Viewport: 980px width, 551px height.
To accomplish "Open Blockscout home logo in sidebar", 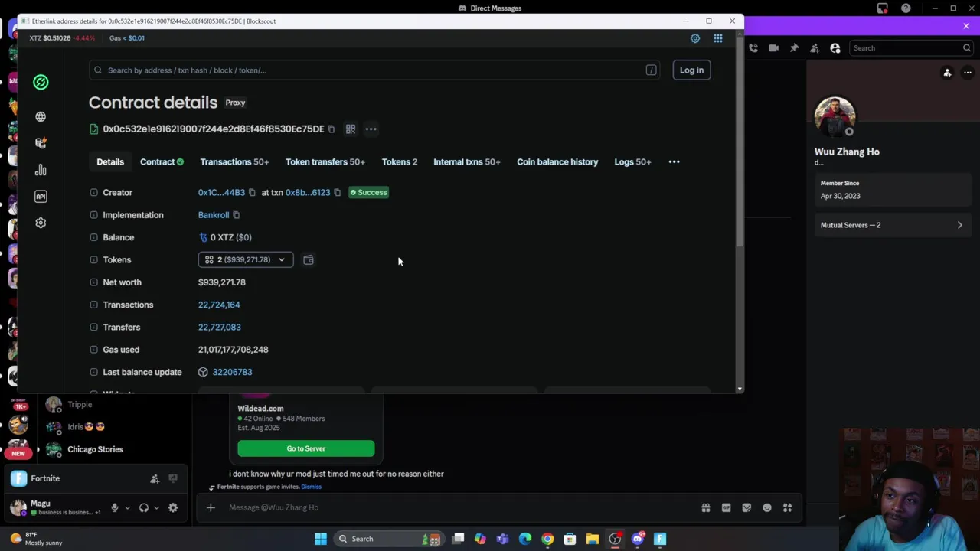I will [41, 82].
